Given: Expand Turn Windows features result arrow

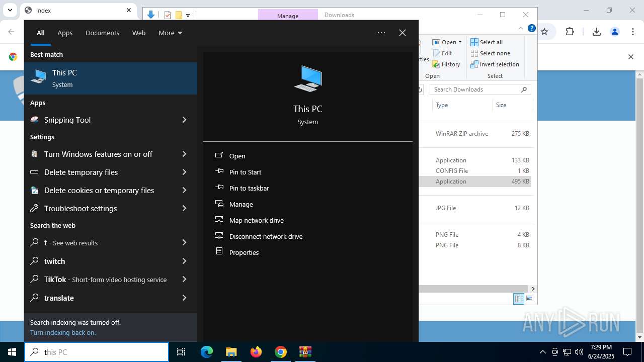Looking at the screenshot, I should pyautogui.click(x=184, y=154).
